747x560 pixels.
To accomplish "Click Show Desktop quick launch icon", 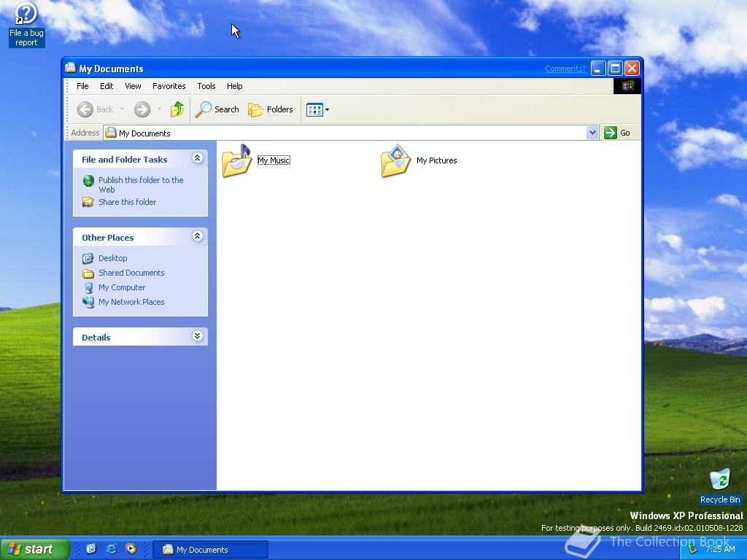I will point(91,549).
